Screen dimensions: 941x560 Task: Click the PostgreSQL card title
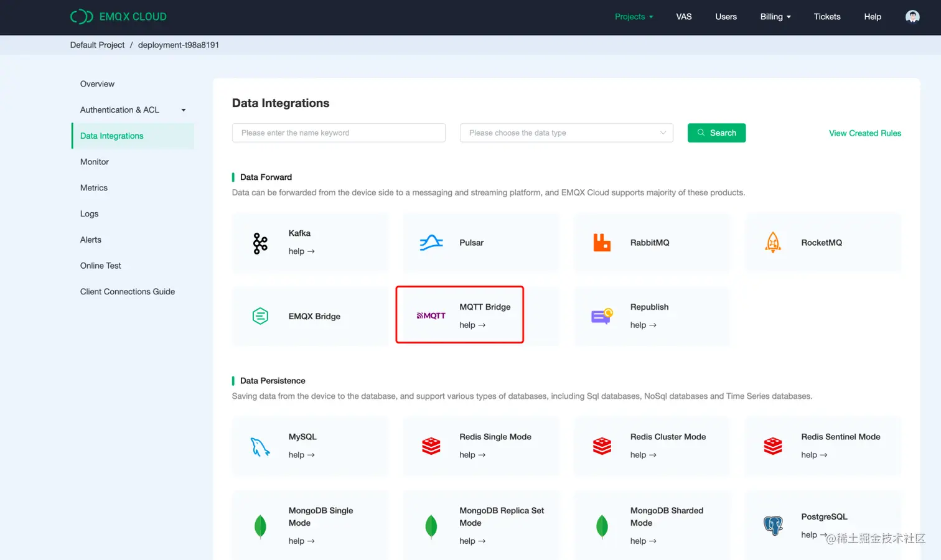[824, 516]
